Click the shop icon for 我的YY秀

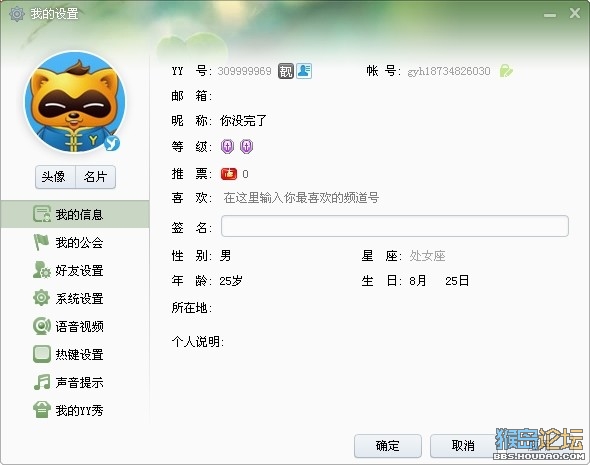pyautogui.click(x=41, y=410)
